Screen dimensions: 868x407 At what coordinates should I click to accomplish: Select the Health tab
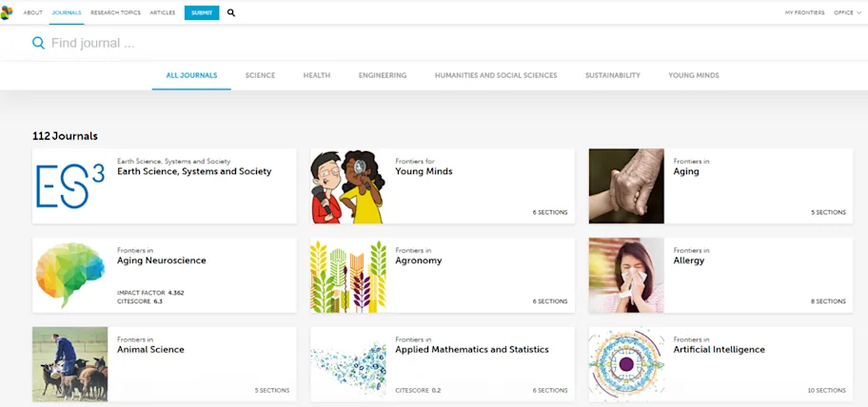[x=317, y=75]
